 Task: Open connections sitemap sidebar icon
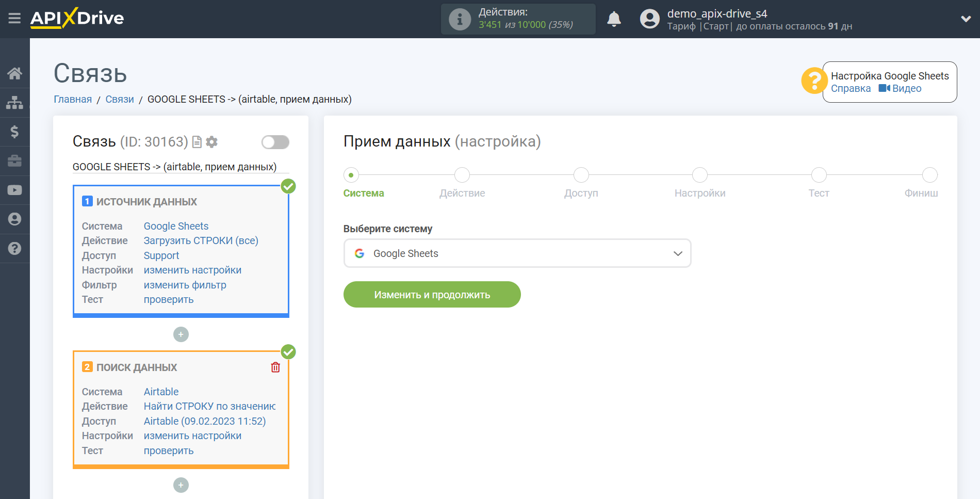(14, 103)
